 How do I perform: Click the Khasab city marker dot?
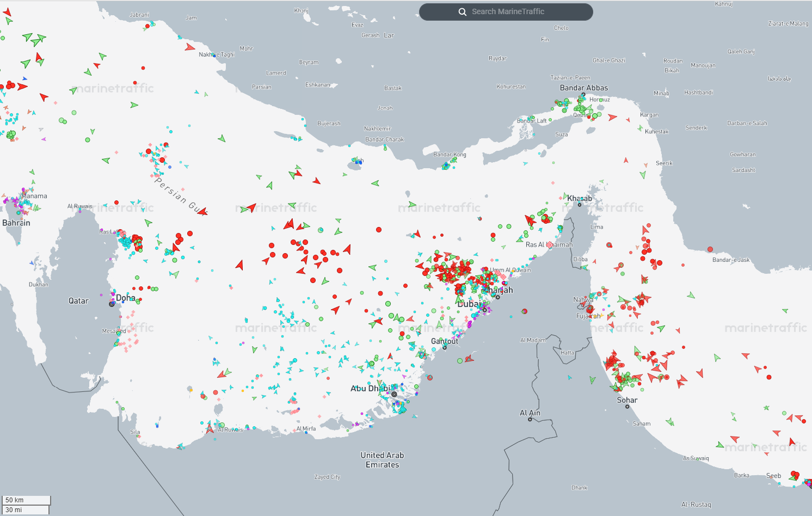click(x=580, y=205)
